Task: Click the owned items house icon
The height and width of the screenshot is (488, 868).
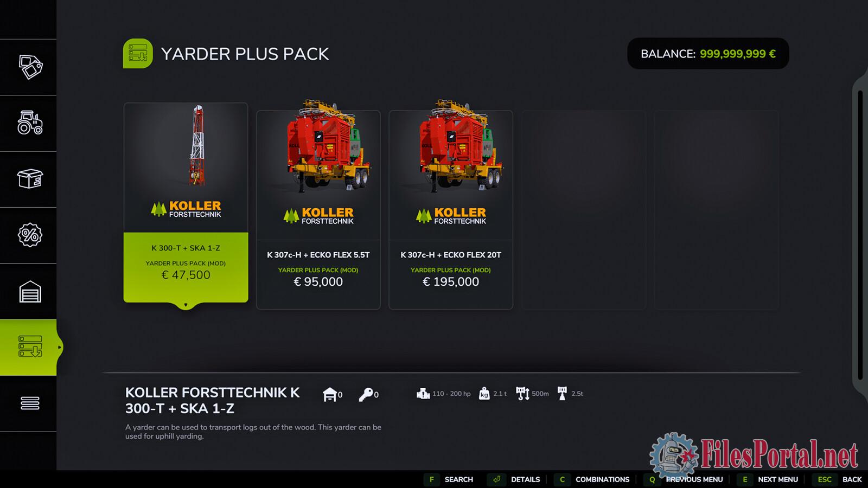Action: coord(329,394)
